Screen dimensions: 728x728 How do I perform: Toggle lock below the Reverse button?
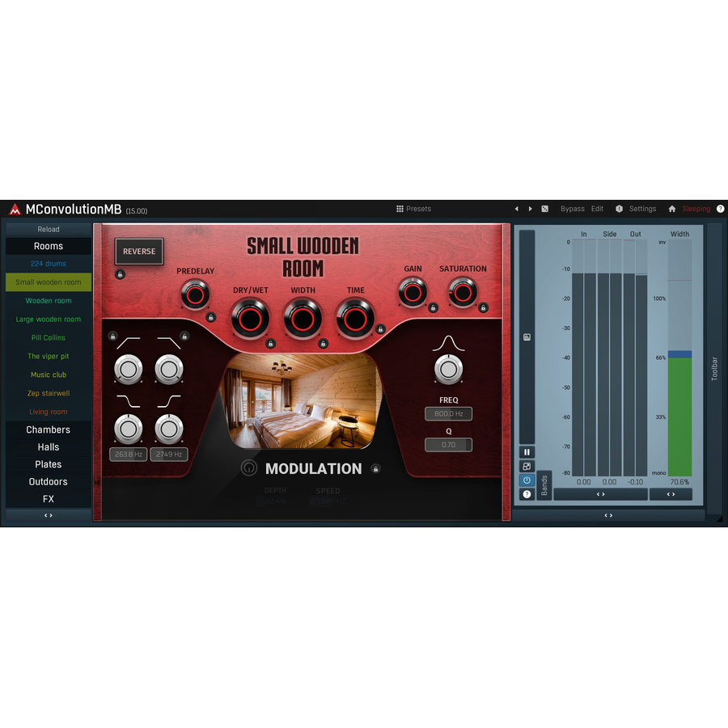tap(120, 274)
